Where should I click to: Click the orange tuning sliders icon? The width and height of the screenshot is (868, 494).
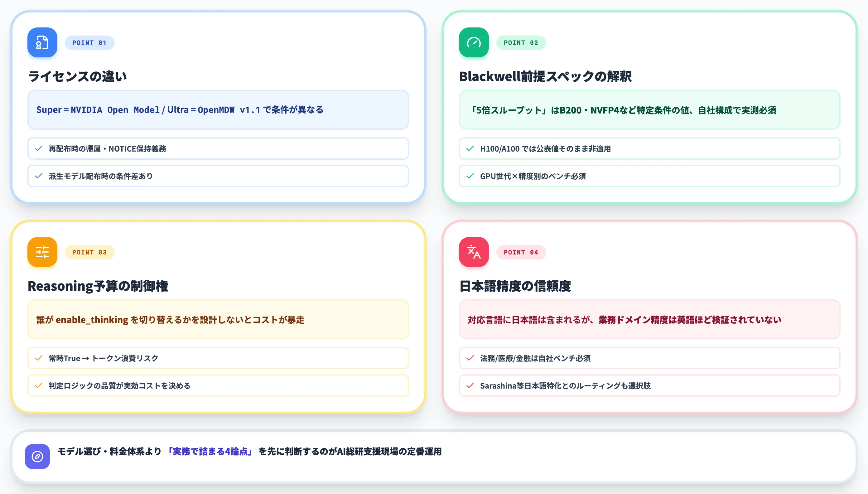[42, 252]
